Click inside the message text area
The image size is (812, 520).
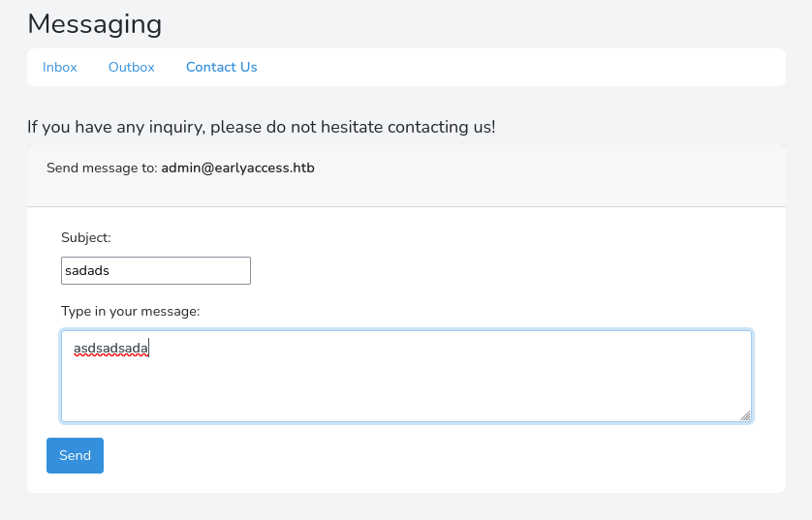406,376
